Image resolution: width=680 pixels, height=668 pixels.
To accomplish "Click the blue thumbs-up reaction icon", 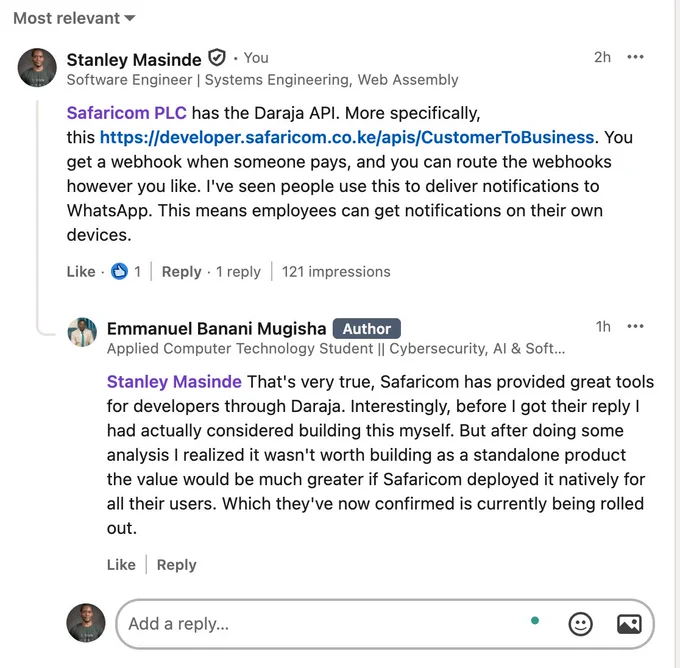I will click(119, 272).
